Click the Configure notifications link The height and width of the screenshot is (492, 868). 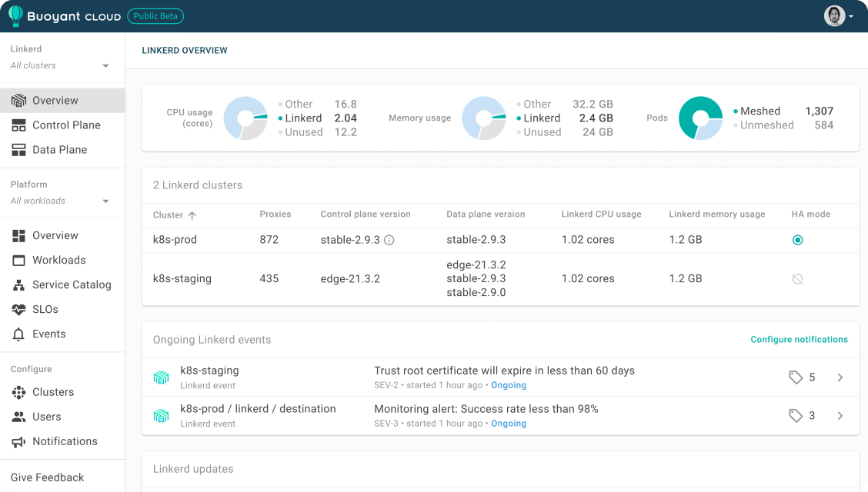click(x=799, y=340)
